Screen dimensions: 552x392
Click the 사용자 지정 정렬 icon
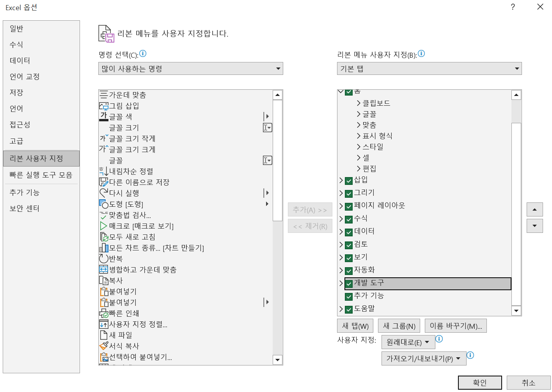(104, 324)
